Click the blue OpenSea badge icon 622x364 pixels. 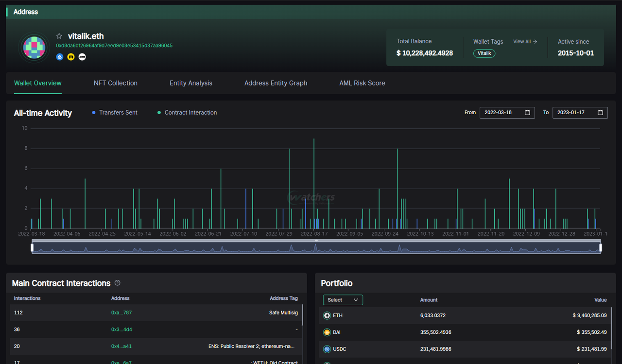60,57
